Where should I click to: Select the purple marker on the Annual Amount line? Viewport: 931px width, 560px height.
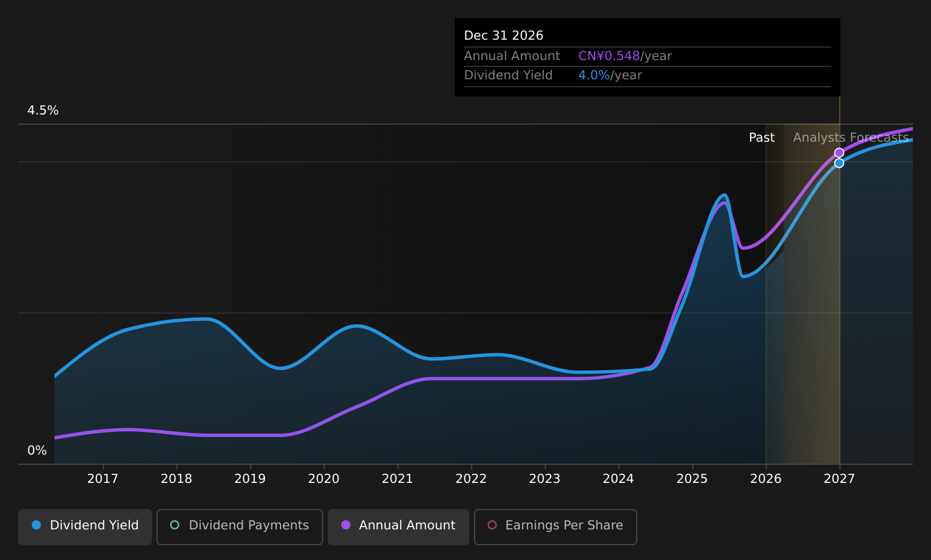point(839,152)
